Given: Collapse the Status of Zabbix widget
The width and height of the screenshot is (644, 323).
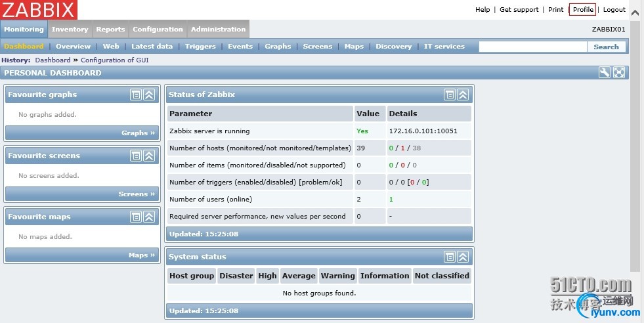Looking at the screenshot, I should click(463, 95).
